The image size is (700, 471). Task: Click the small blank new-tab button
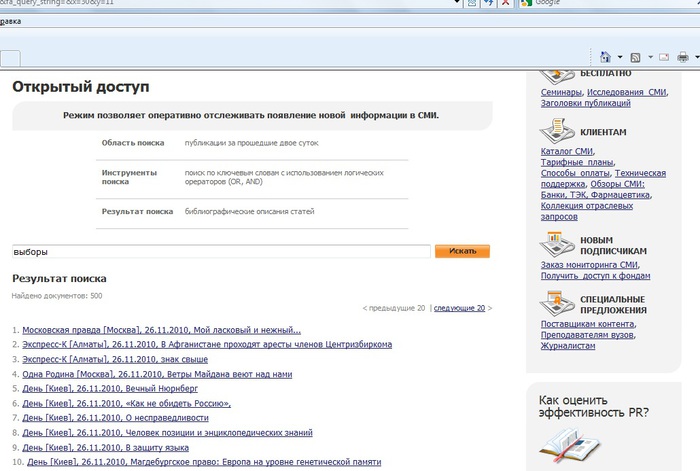point(10,58)
